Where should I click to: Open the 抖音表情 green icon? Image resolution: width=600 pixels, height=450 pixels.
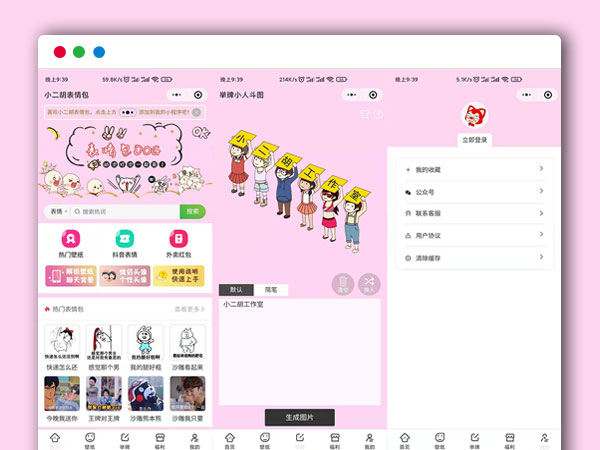(125, 238)
